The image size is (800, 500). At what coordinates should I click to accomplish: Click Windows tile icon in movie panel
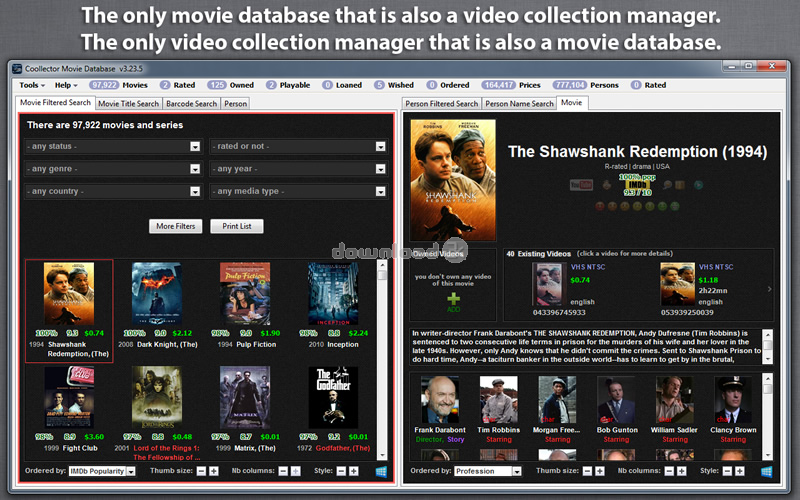pos(381,471)
